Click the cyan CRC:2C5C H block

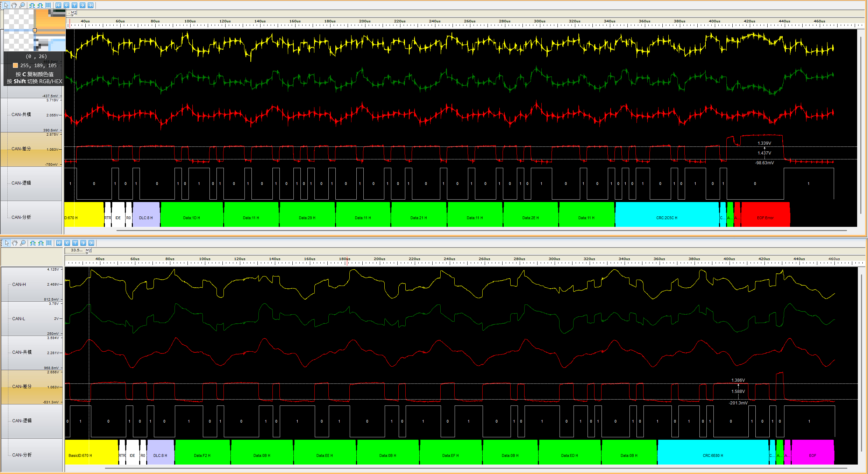pos(667,214)
